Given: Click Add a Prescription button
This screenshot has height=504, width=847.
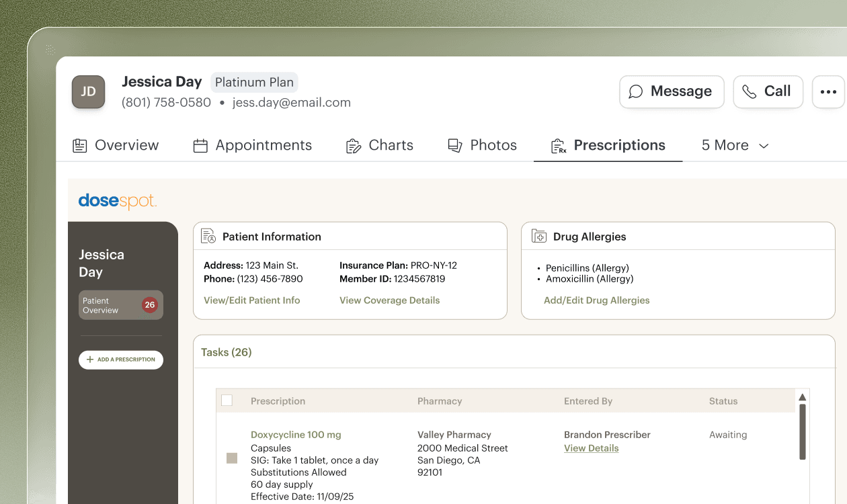Looking at the screenshot, I should (x=121, y=360).
